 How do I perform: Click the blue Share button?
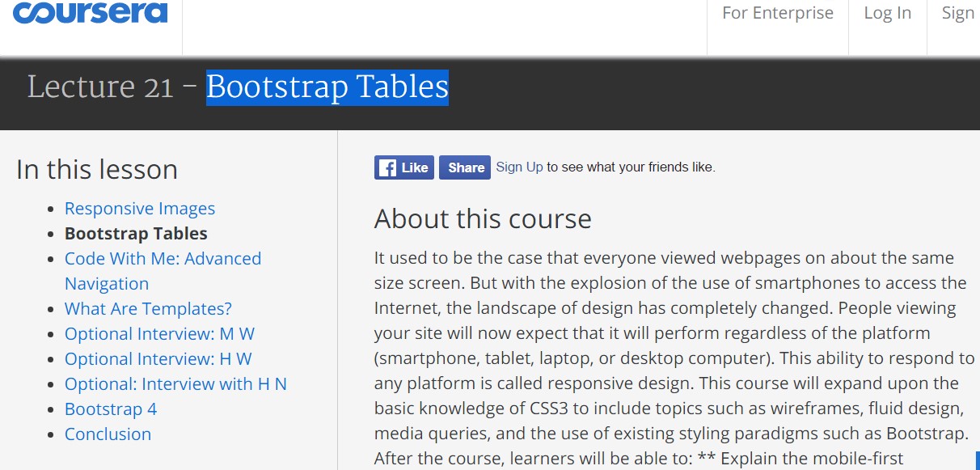pyautogui.click(x=464, y=167)
